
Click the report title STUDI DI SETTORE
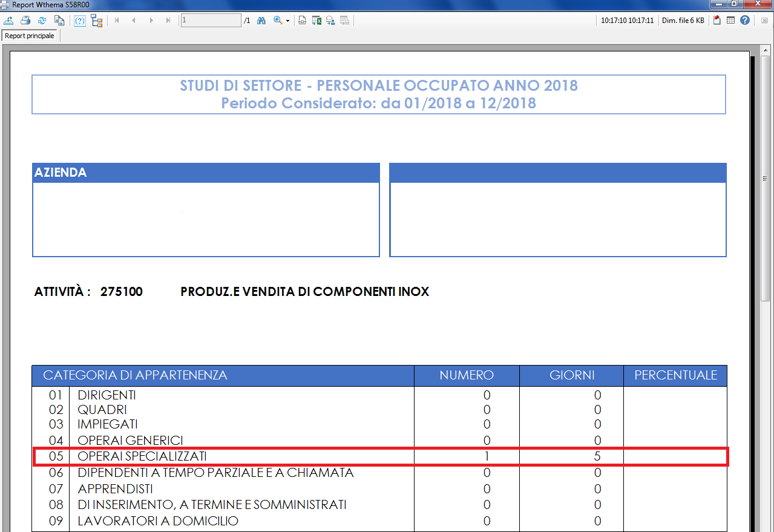[x=378, y=85]
